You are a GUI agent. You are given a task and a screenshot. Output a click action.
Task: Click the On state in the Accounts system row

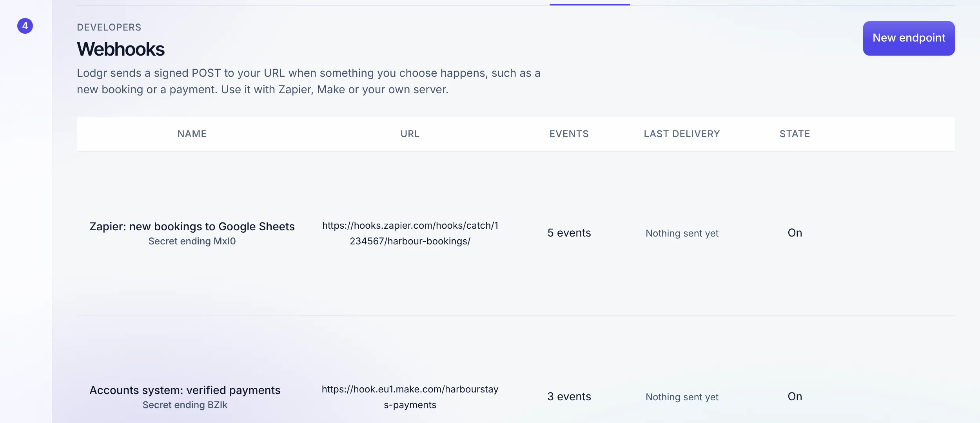point(795,396)
